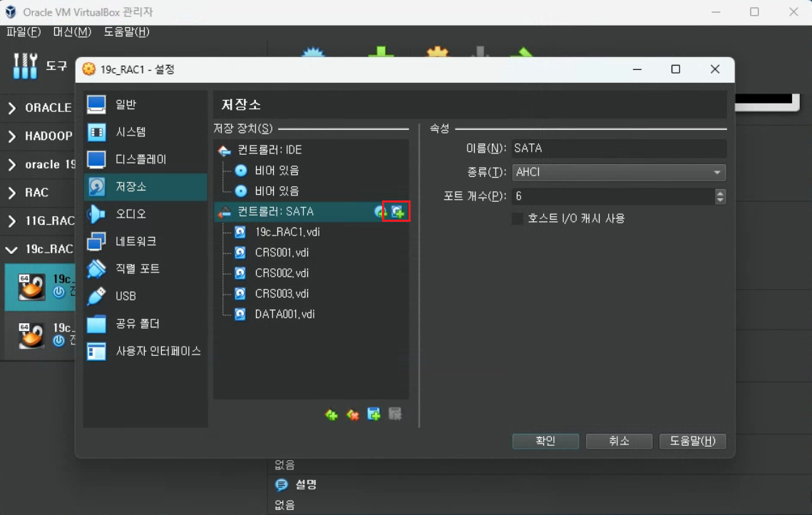Click the add attachment icon below storage tree
812x515 pixels.
(x=374, y=414)
